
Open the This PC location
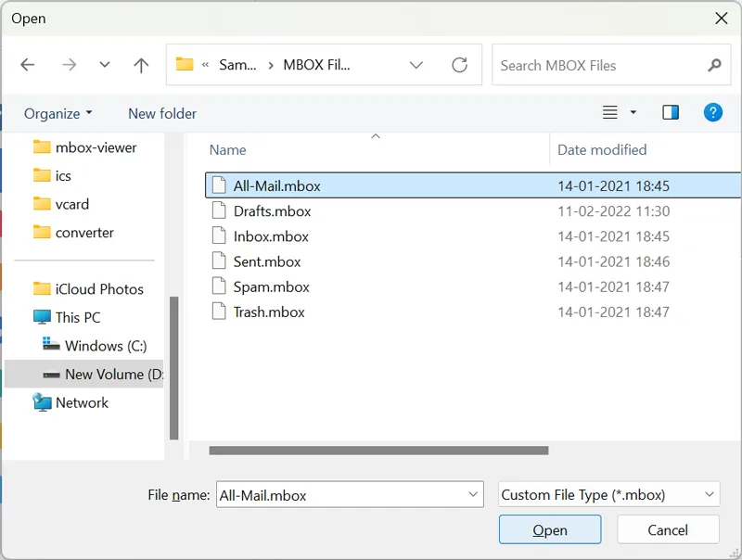pos(78,317)
